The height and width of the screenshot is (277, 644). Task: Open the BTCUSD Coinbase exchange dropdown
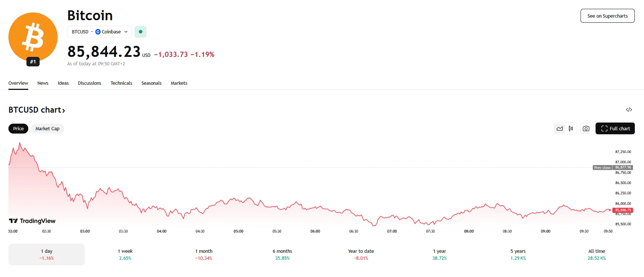tap(99, 32)
